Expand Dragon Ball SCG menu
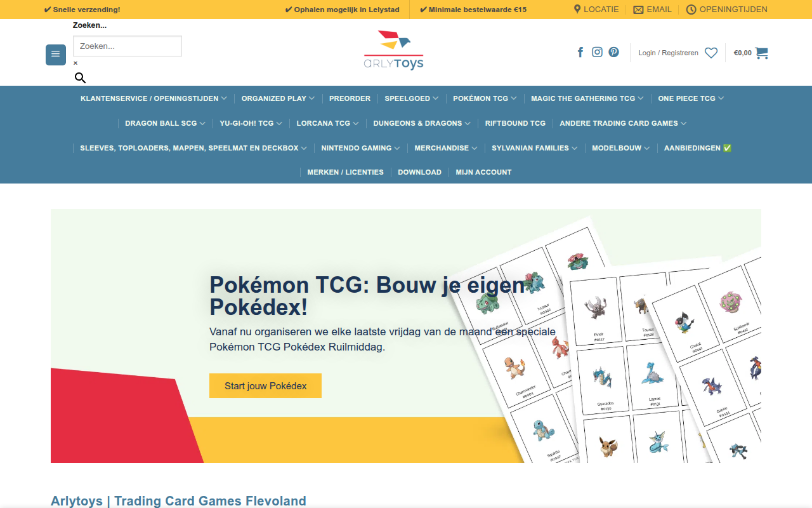The image size is (812, 508). coord(165,123)
